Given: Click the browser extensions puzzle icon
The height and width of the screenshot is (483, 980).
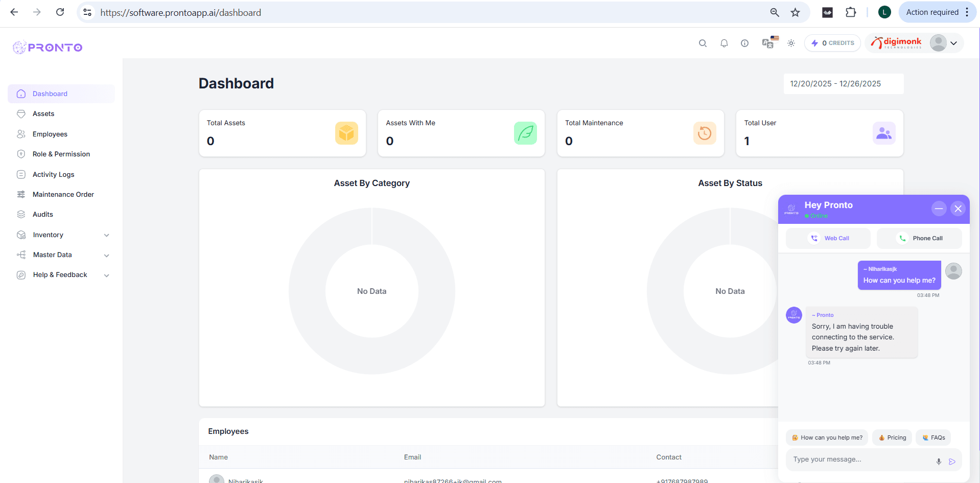Looking at the screenshot, I should coord(851,12).
